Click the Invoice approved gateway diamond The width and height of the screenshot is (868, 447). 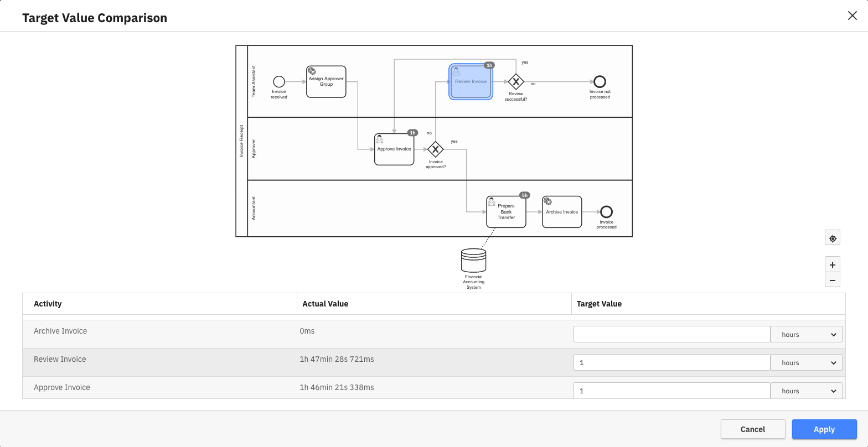pyautogui.click(x=436, y=149)
